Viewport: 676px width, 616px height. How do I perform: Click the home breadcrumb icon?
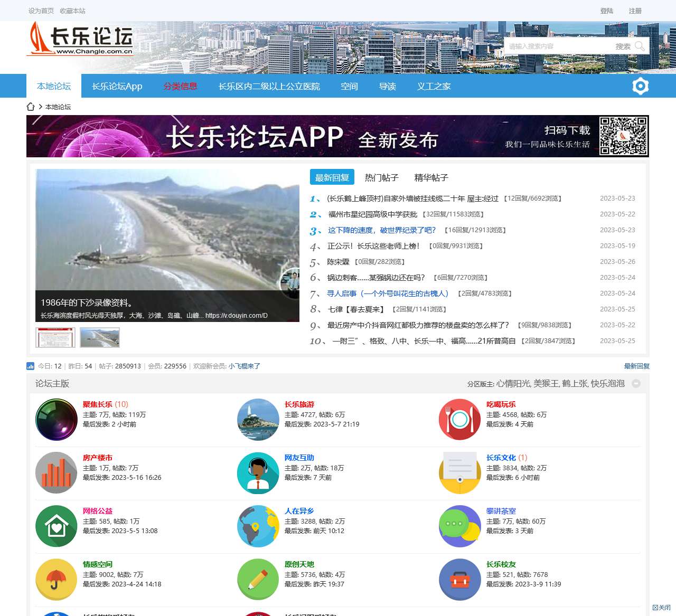pos(31,107)
